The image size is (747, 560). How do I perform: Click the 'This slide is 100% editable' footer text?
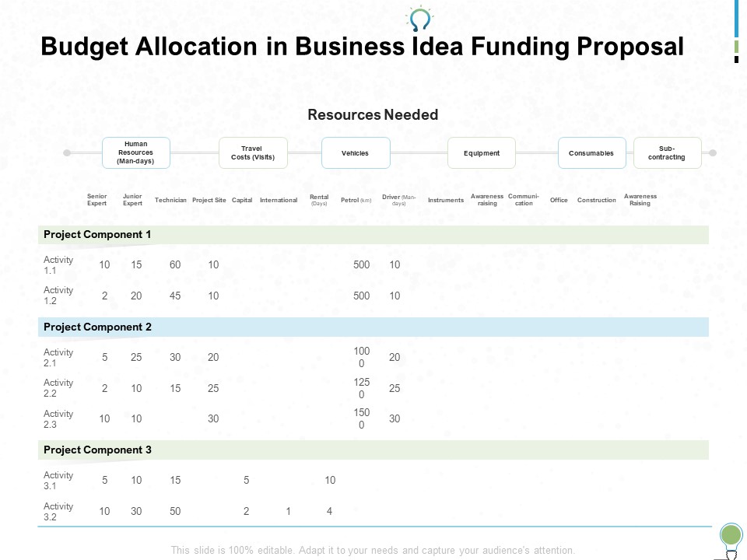373,551
